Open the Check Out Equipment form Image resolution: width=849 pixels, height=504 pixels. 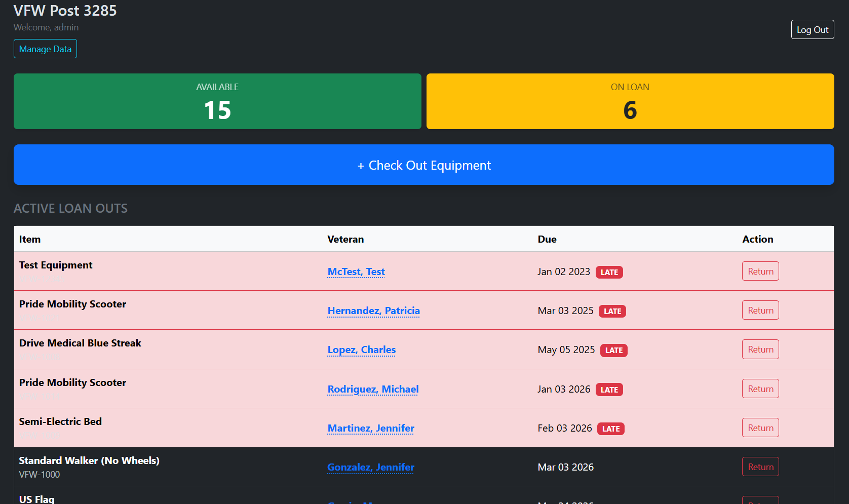pos(424,165)
